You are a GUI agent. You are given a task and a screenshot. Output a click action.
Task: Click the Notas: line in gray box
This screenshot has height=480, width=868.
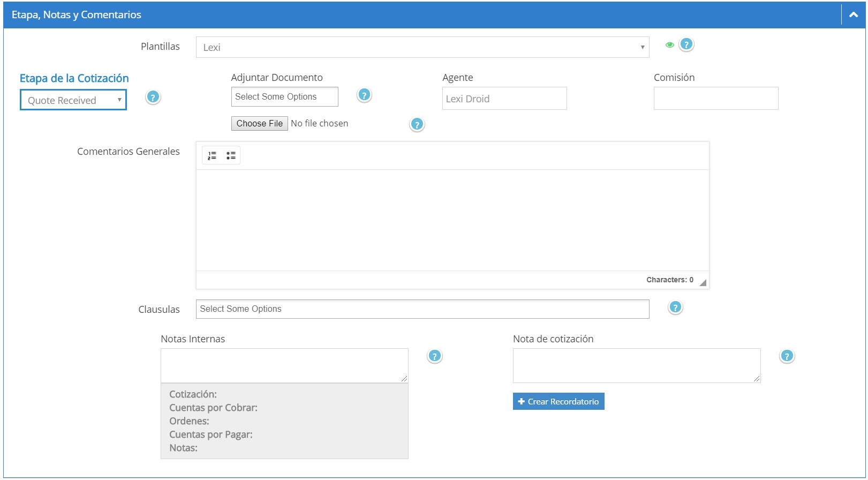point(183,448)
